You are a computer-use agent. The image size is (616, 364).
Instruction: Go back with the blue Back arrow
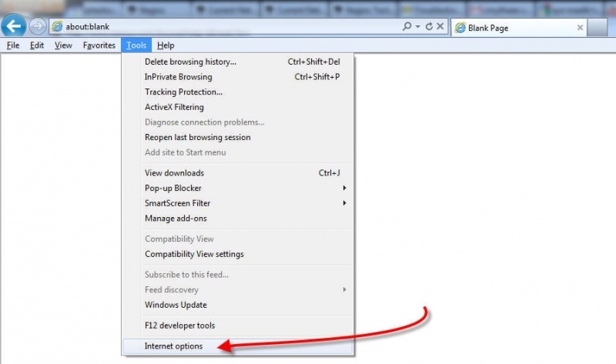pyautogui.click(x=14, y=26)
